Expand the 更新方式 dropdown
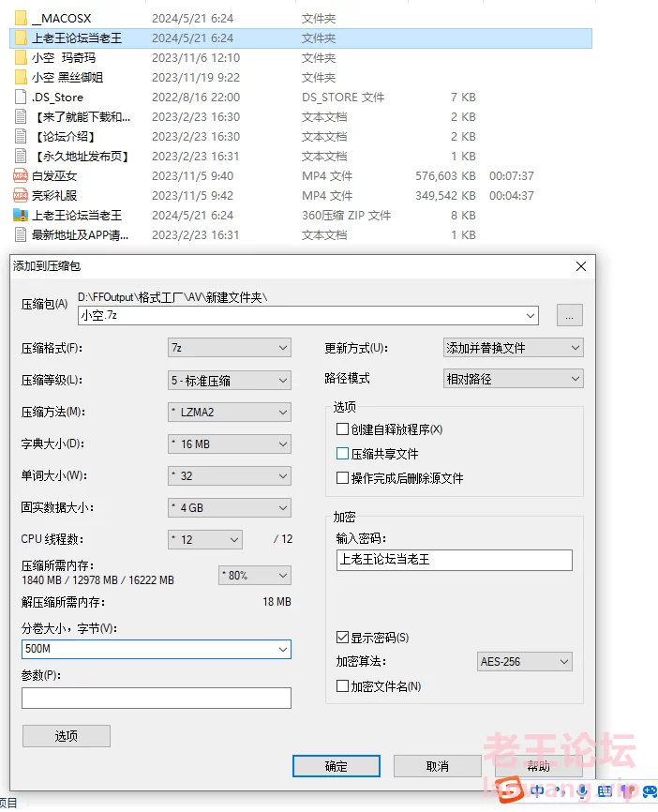 point(513,348)
